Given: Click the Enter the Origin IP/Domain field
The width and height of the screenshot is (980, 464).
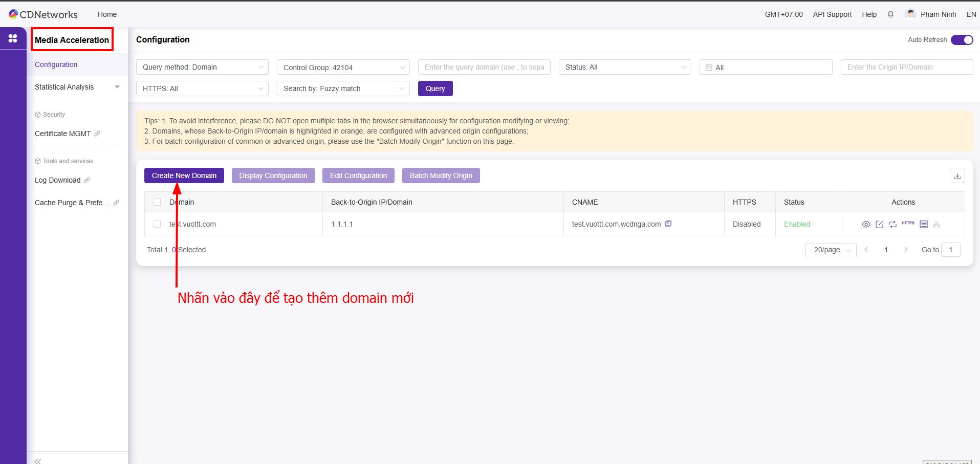Looking at the screenshot, I should pos(906,68).
